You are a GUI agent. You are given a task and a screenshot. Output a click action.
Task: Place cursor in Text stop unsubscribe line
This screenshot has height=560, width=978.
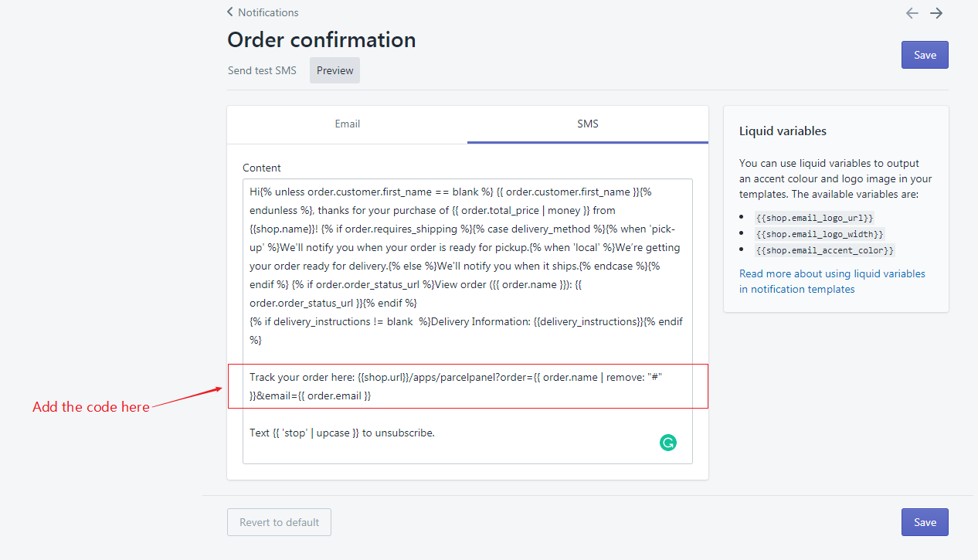point(342,433)
